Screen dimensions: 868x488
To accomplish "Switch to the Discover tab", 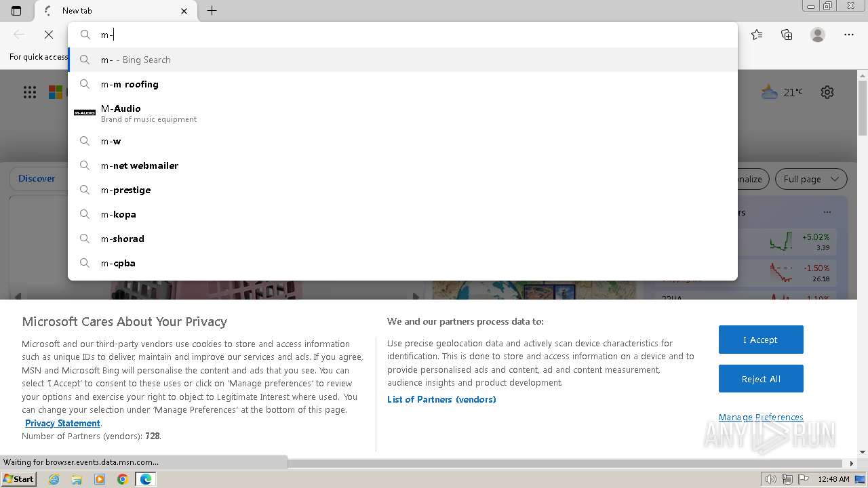I will [x=37, y=179].
